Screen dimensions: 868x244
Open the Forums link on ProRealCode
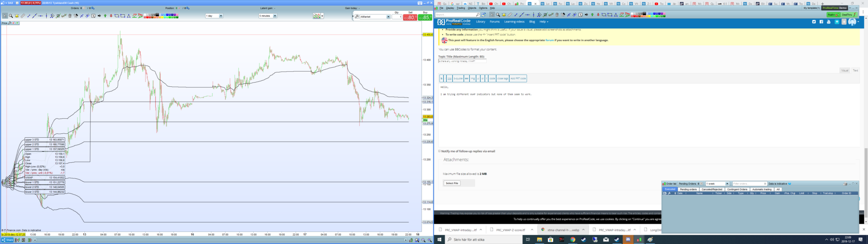click(495, 22)
